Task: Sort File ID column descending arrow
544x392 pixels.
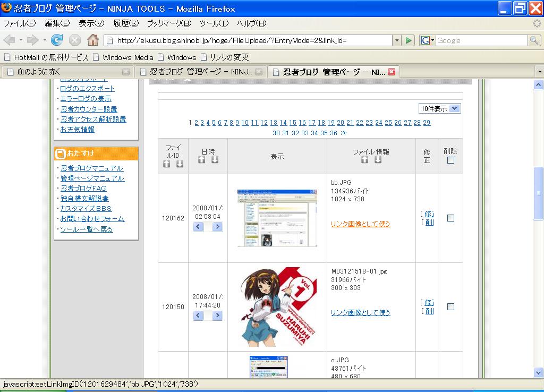Action: pyautogui.click(x=180, y=164)
